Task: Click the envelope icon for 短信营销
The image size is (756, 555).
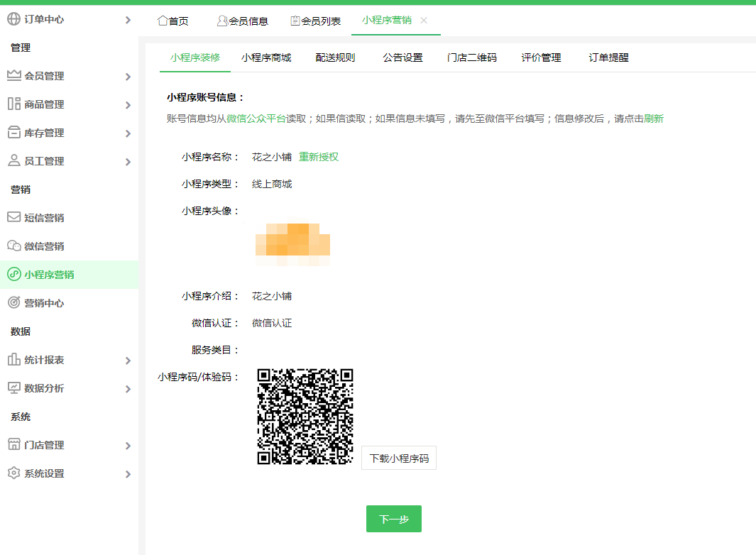Action: (x=13, y=218)
